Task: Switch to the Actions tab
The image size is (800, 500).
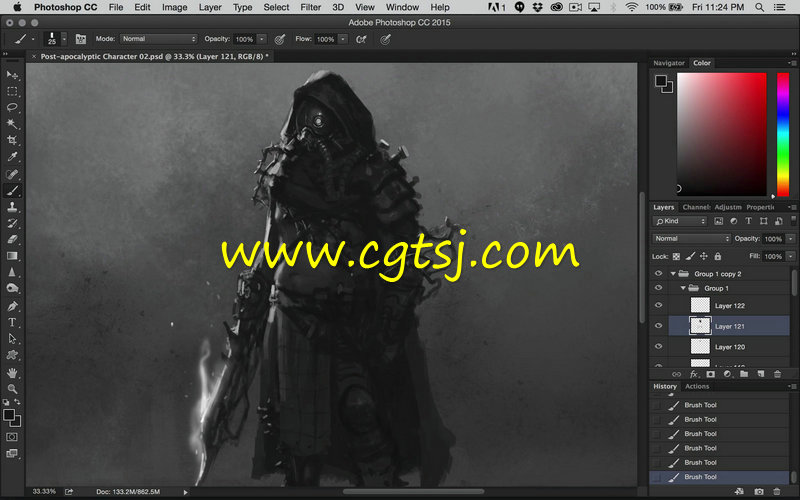Action: pyautogui.click(x=697, y=386)
